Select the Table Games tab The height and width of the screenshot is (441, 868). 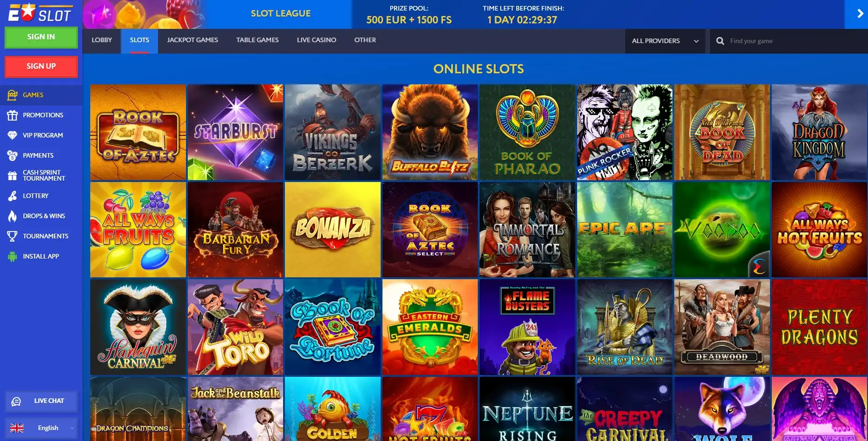point(257,40)
